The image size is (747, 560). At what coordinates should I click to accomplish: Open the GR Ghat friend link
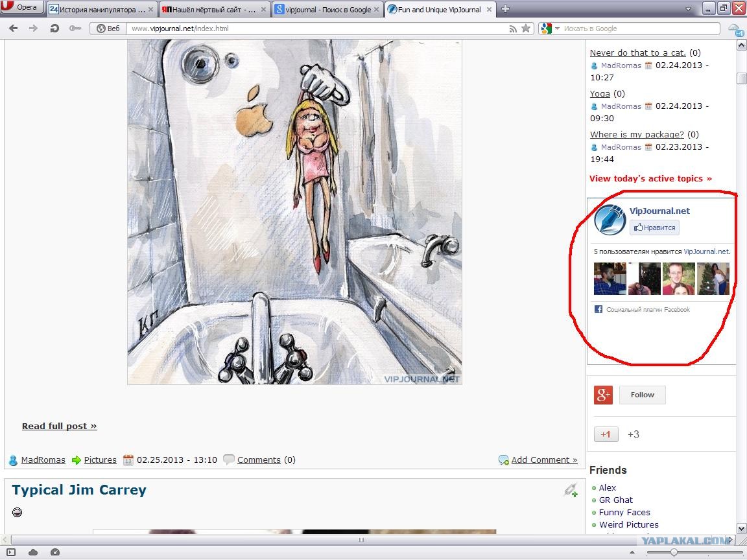point(616,500)
